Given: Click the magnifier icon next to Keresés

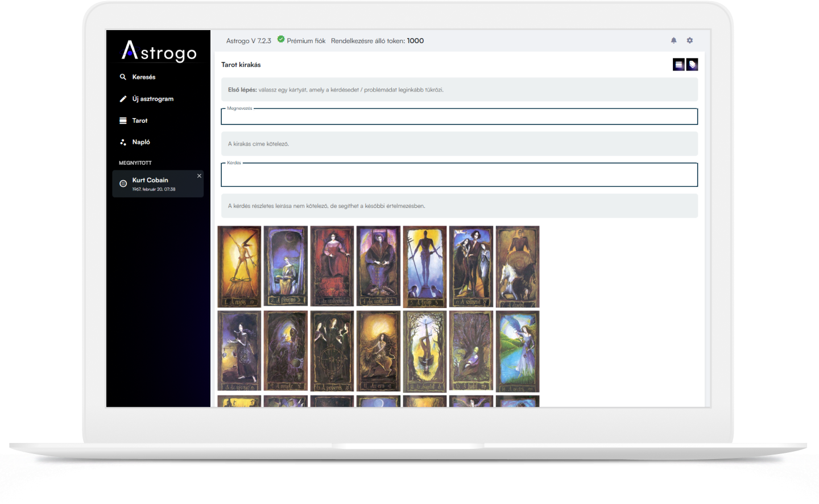Looking at the screenshot, I should click(x=123, y=77).
